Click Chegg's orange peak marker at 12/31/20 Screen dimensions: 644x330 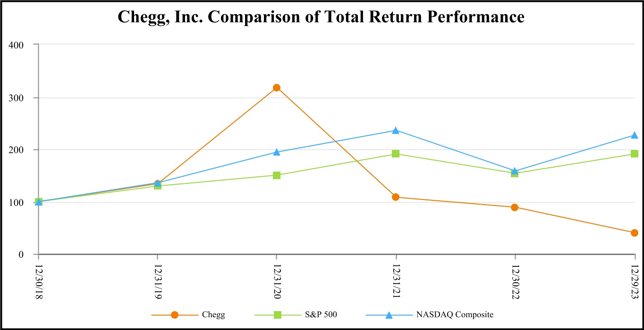(277, 88)
